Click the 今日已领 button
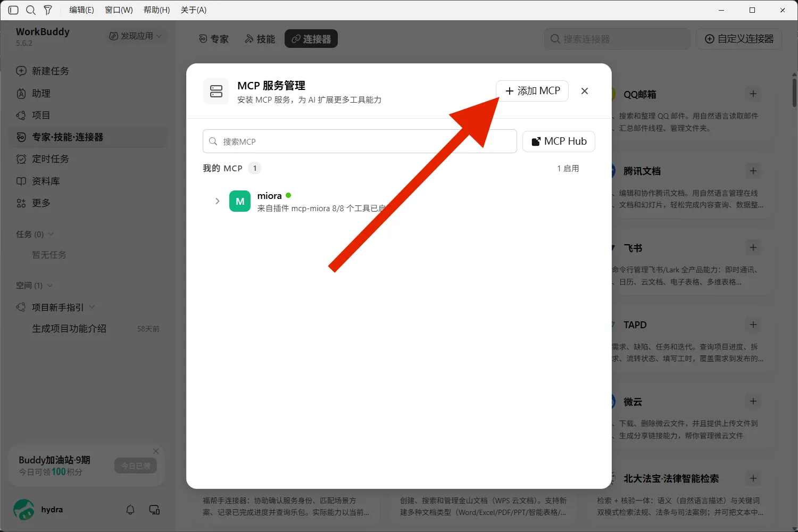The width and height of the screenshot is (798, 532). (136, 466)
